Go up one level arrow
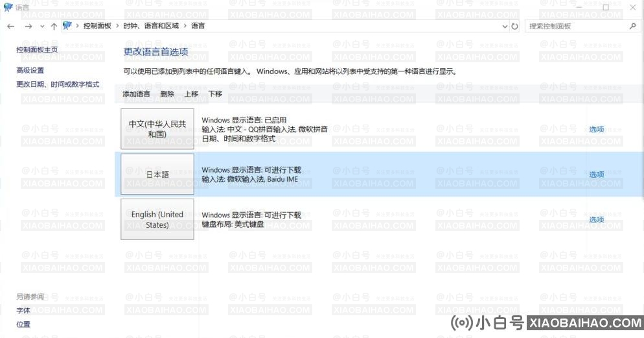 (x=54, y=27)
